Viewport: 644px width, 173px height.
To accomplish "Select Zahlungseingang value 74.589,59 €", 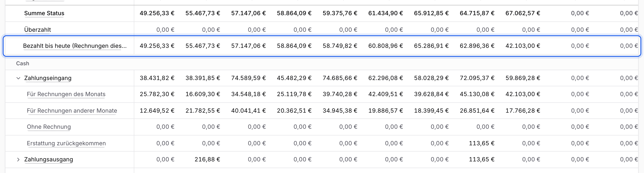I will pos(249,78).
